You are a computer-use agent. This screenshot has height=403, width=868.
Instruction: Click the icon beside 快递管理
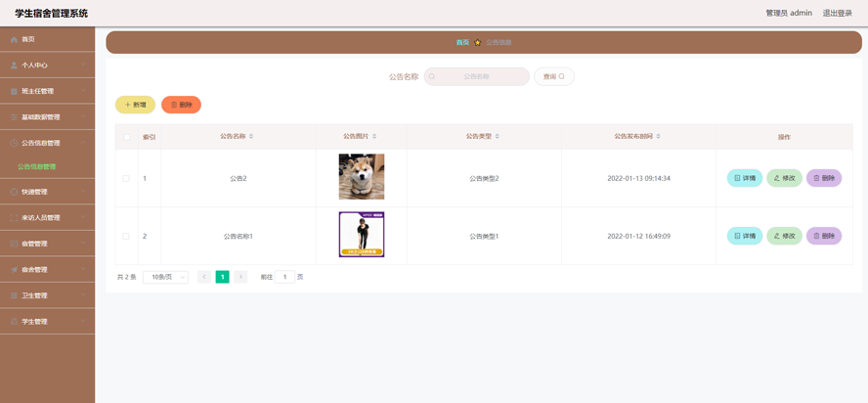14,192
